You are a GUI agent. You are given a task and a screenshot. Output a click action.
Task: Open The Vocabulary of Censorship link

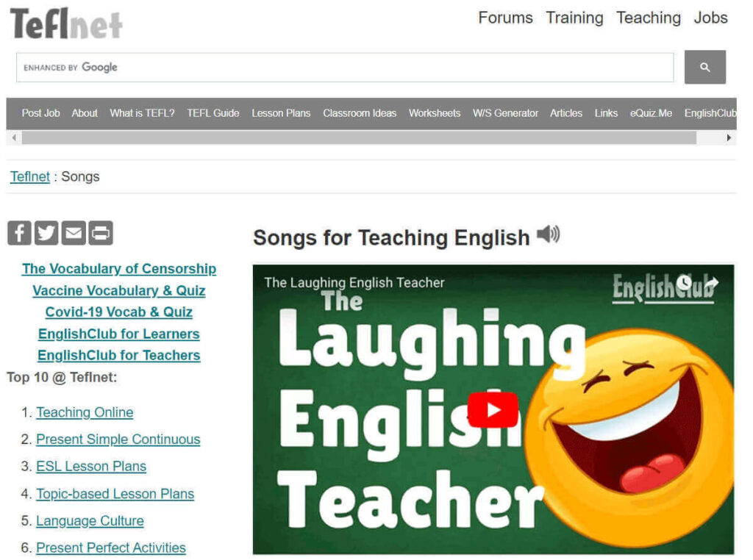119,269
